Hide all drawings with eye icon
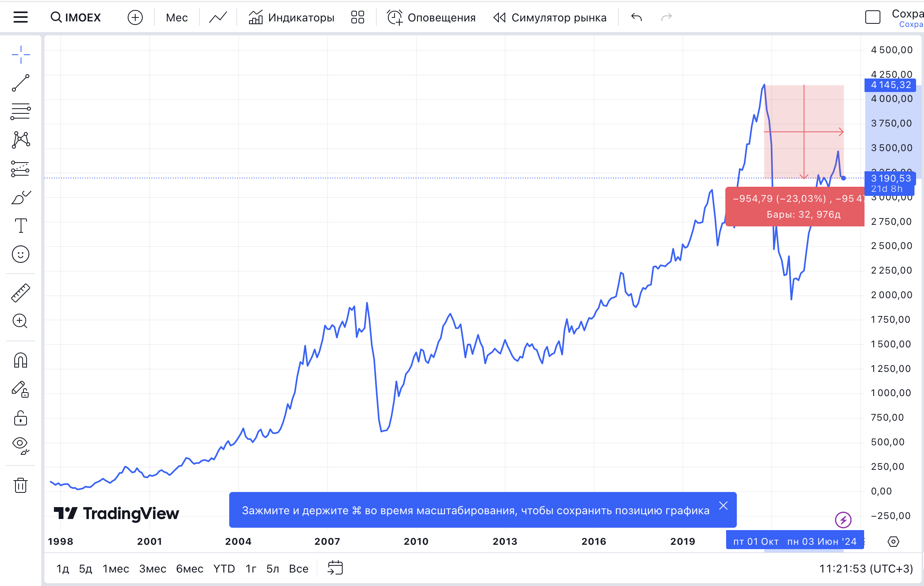This screenshot has width=924, height=586. coord(21,445)
